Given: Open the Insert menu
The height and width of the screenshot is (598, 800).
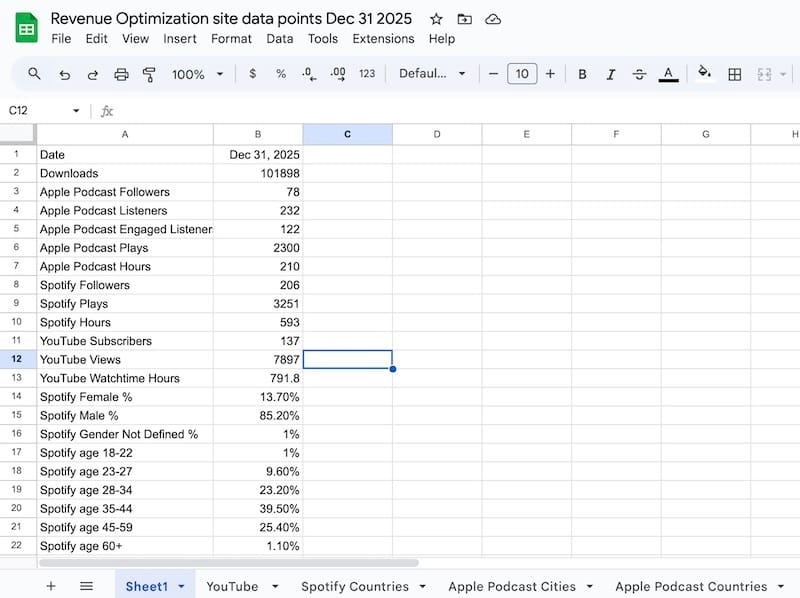Looking at the screenshot, I should pos(180,39).
